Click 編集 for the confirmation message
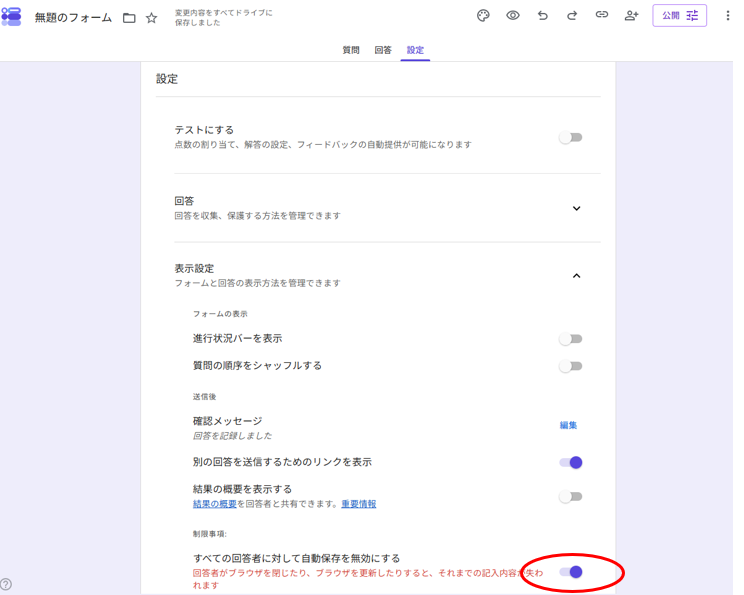 tap(568, 425)
